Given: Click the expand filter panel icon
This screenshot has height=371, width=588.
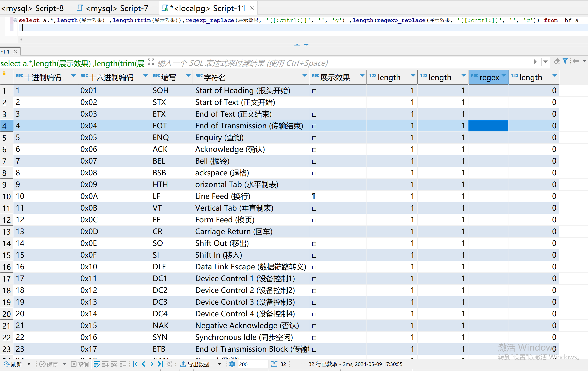Looking at the screenshot, I should point(151,62).
